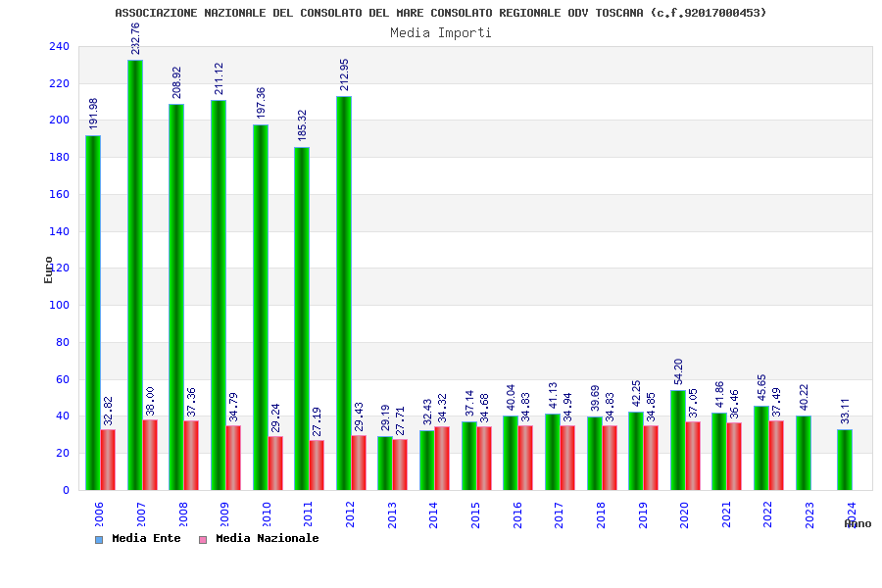Click the 2009 red bar valued 34.79

pyautogui.click(x=233, y=458)
